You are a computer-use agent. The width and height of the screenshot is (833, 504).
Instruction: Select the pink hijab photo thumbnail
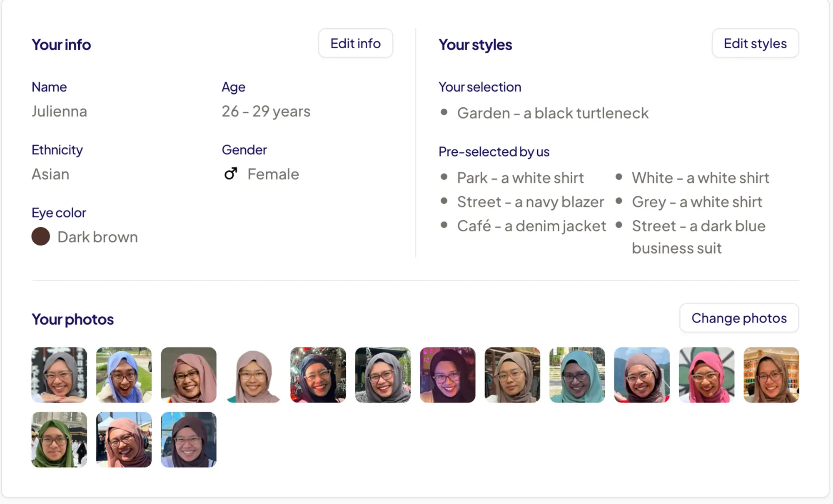706,375
